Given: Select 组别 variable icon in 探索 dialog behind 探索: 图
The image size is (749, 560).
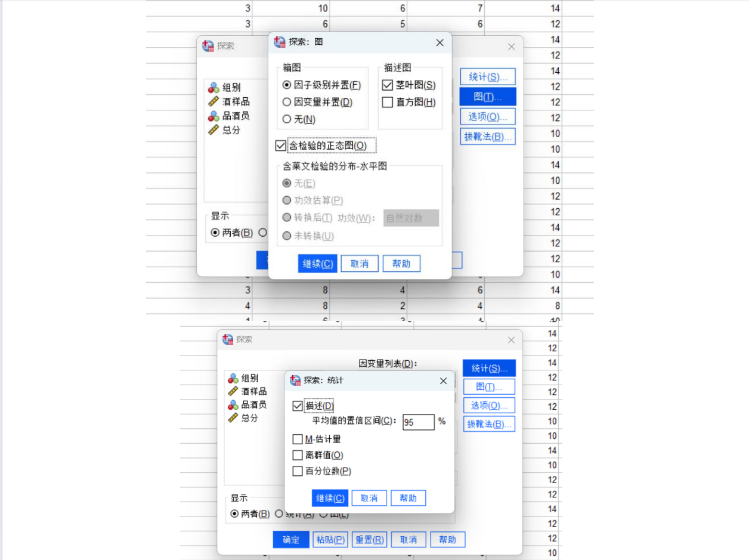Looking at the screenshot, I should click(x=213, y=88).
